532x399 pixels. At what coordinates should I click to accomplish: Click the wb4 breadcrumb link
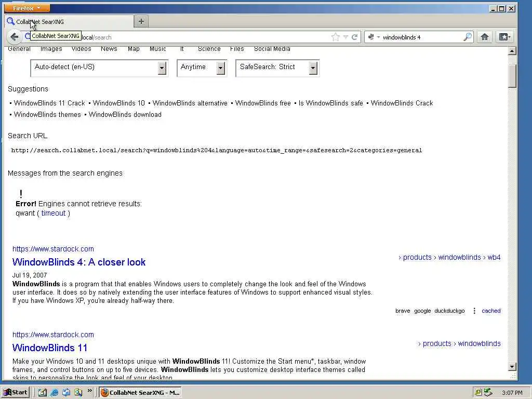click(494, 257)
